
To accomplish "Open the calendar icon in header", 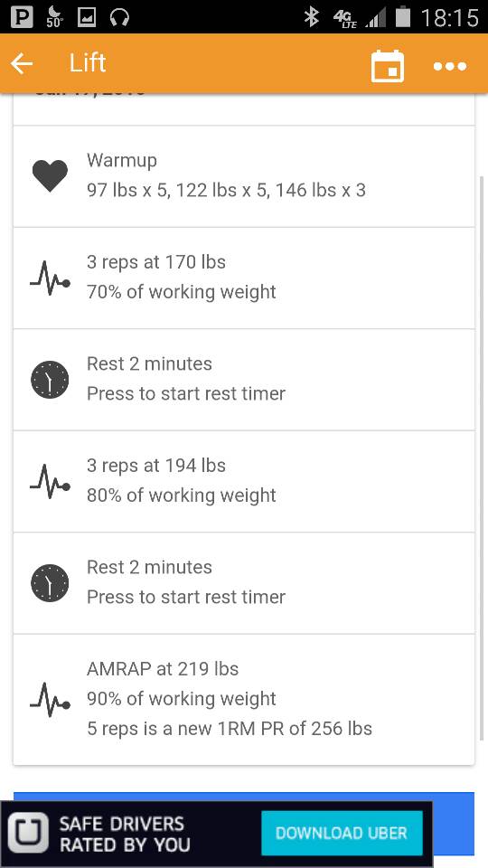I will pyautogui.click(x=387, y=66).
